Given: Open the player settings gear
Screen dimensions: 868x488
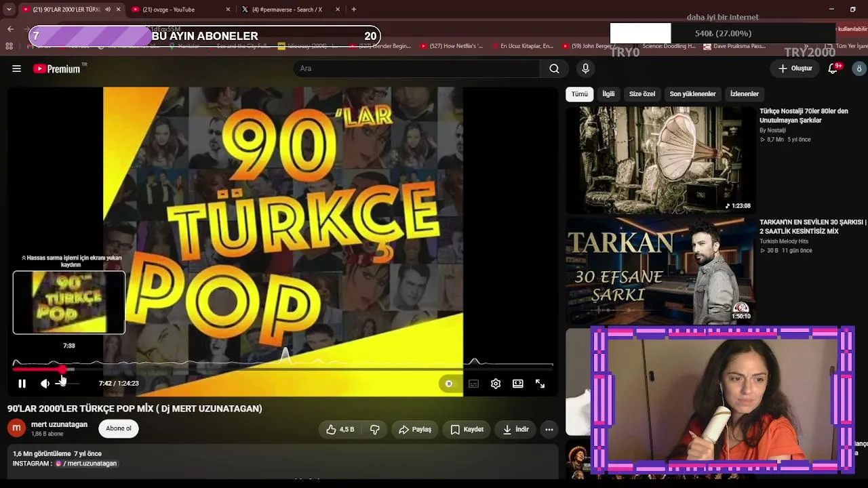Looking at the screenshot, I should click(x=496, y=384).
